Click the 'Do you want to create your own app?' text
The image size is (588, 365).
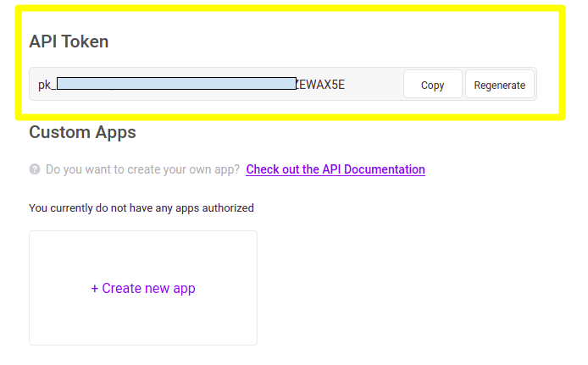142,169
